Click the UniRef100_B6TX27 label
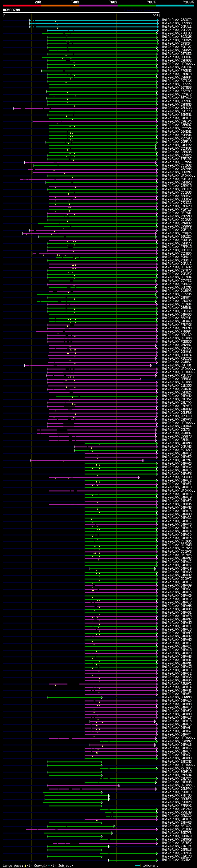The width and height of the screenshot is (197, 868). click(x=177, y=826)
